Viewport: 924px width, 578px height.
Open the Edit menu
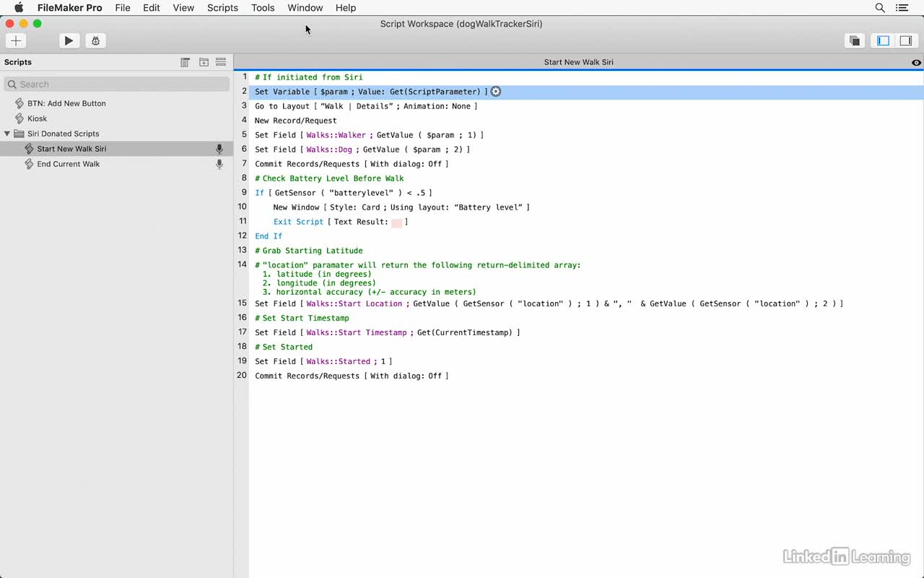pos(152,8)
